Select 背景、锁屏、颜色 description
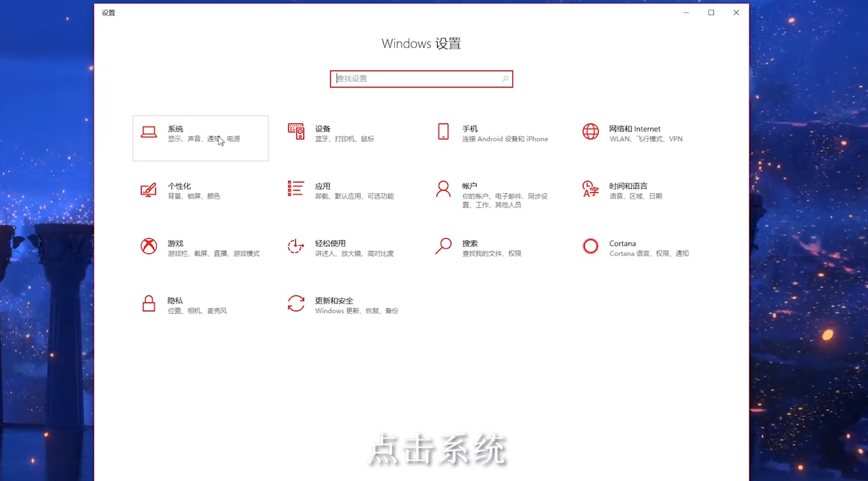This screenshot has width=868, height=481. 194,196
